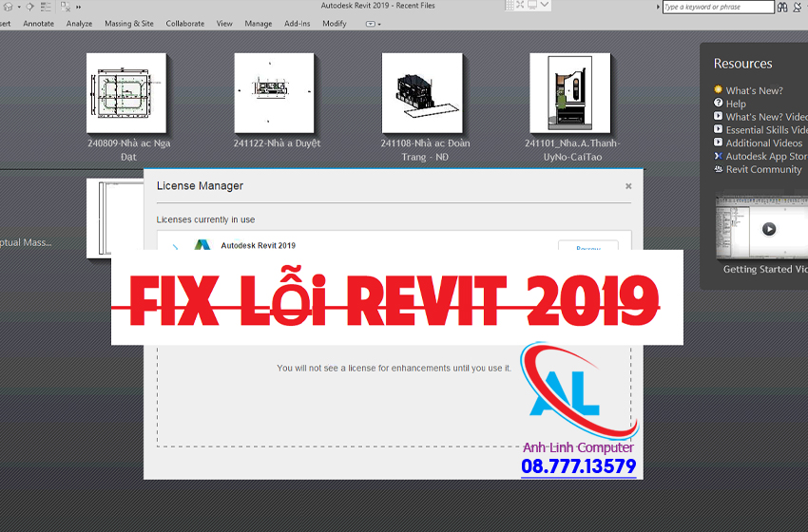Switch to the Collaborate ribbon tab

pyautogui.click(x=184, y=24)
